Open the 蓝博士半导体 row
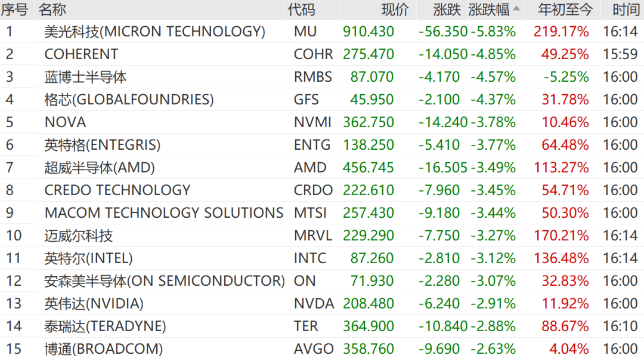644x358 pixels. (x=322, y=77)
